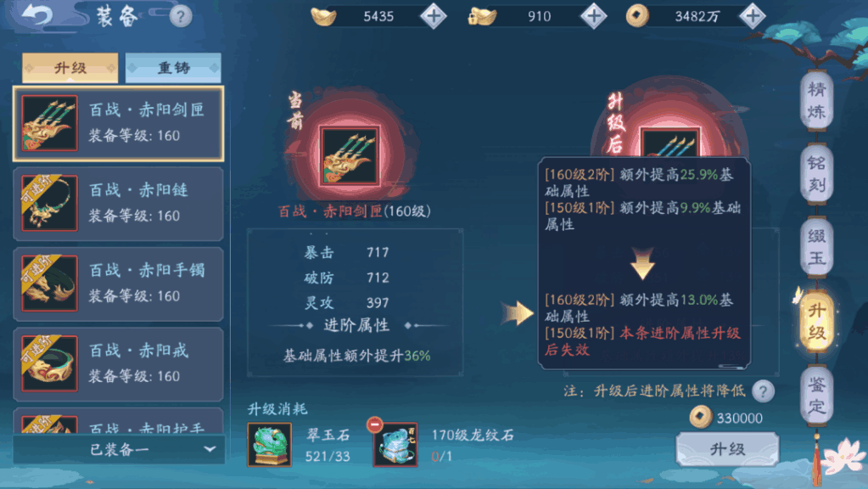This screenshot has height=489, width=868.
Task: Add gold ingots with plus icon
Action: tap(434, 15)
